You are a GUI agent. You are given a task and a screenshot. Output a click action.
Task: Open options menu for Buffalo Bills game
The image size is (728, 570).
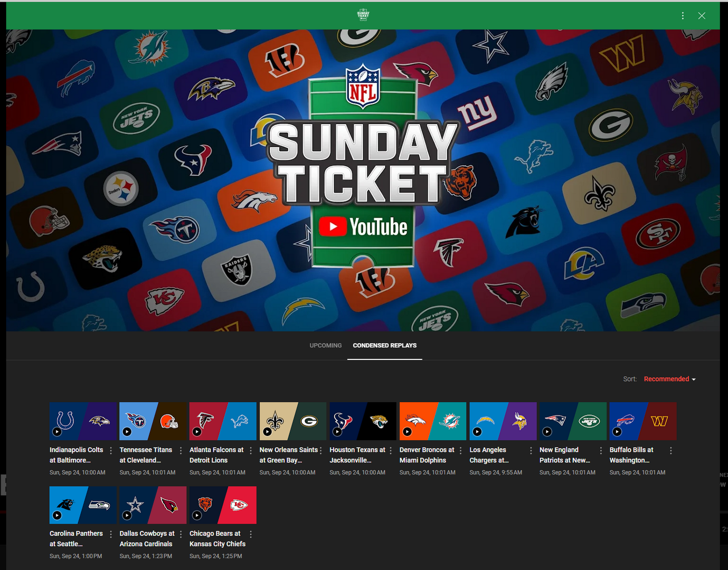point(671,450)
